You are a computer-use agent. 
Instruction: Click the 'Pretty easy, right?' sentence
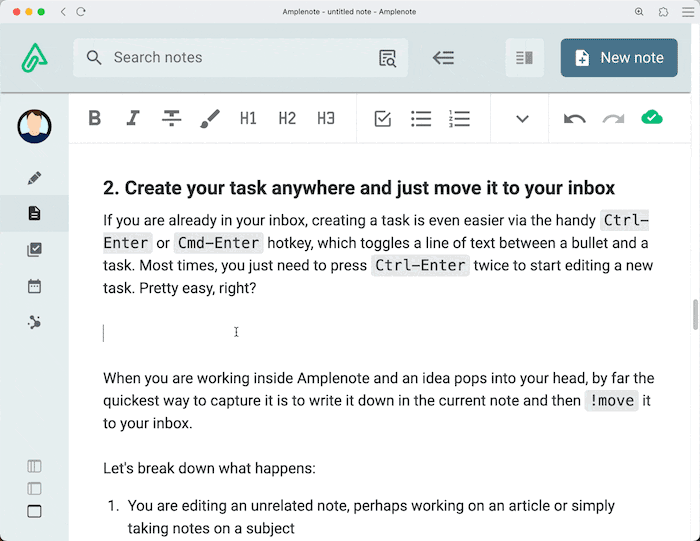point(197,288)
